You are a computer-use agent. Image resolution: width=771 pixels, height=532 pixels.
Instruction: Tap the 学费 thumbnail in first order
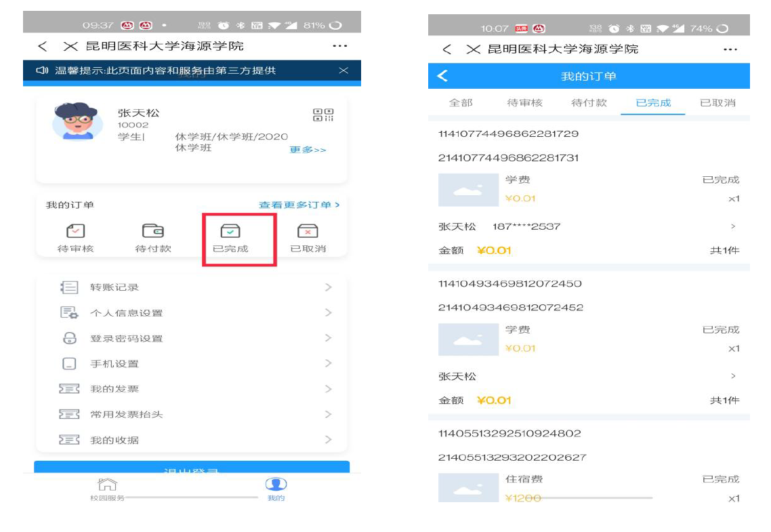[x=468, y=190]
